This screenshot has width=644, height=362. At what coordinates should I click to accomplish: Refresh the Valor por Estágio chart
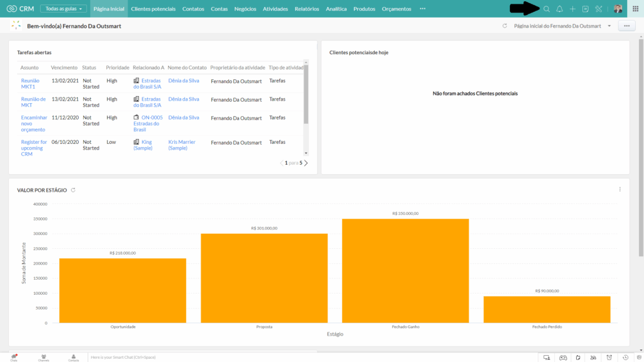click(73, 190)
